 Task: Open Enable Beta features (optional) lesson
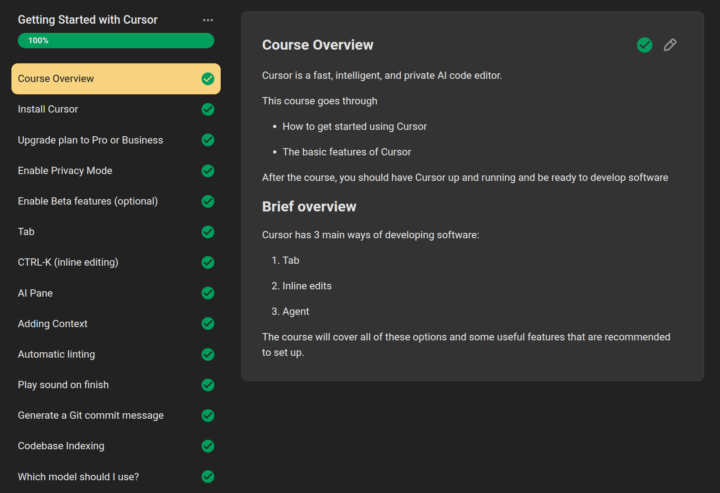point(116,201)
